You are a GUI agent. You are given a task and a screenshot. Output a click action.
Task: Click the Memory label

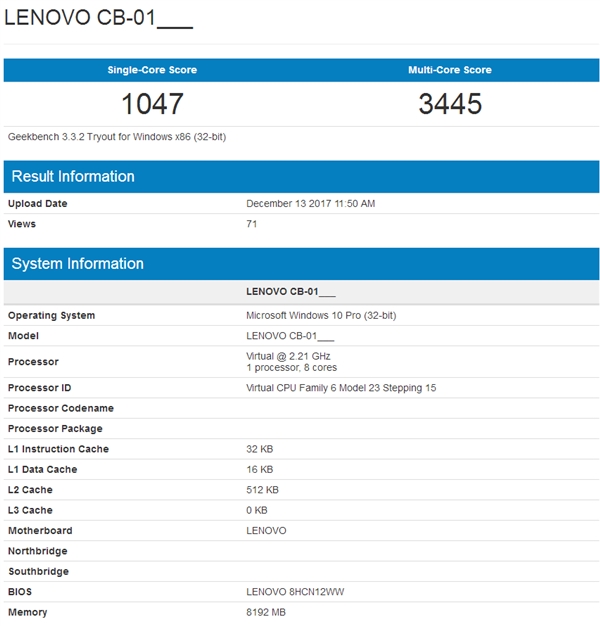click(x=28, y=612)
